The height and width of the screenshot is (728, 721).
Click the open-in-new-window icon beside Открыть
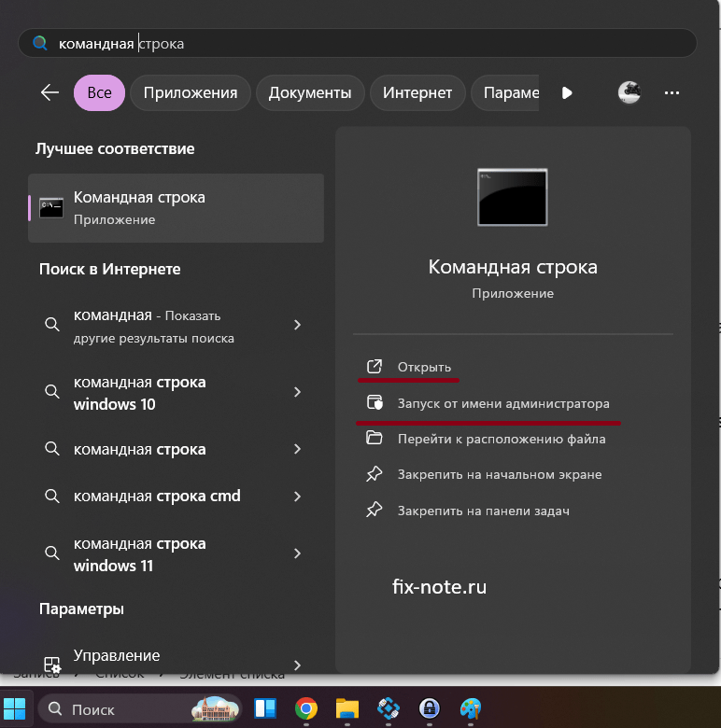coord(375,367)
